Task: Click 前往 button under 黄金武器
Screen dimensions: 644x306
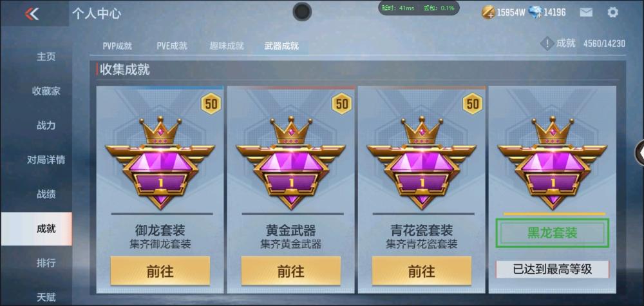Action: coord(291,271)
